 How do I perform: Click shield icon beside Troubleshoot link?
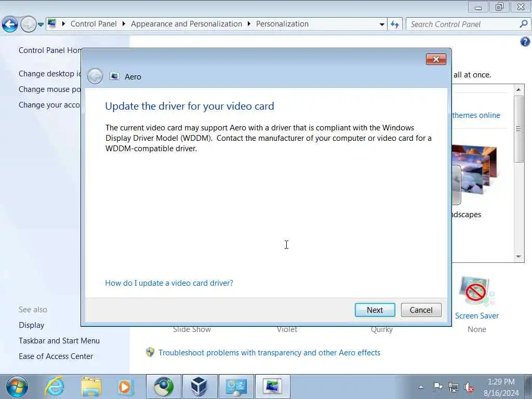coord(150,352)
